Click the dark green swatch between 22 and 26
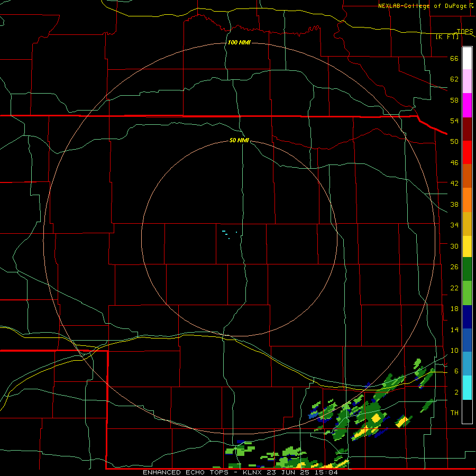Screen dimensions: 476x476 [x=467, y=269]
